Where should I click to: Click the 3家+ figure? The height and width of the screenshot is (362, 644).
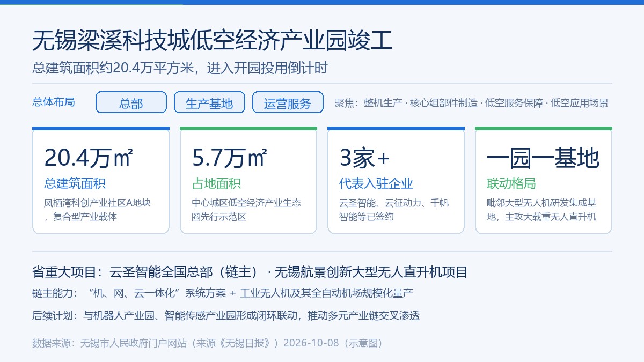[x=364, y=158]
